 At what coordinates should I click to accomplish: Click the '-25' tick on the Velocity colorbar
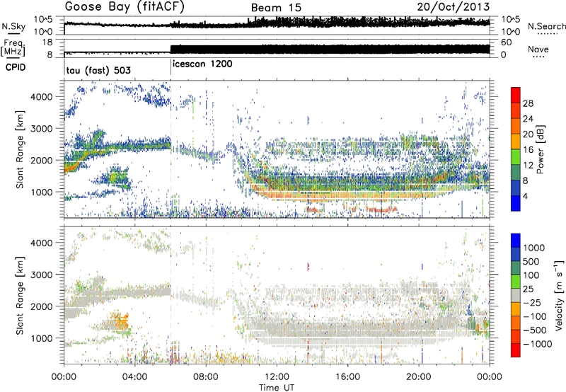click(532, 303)
